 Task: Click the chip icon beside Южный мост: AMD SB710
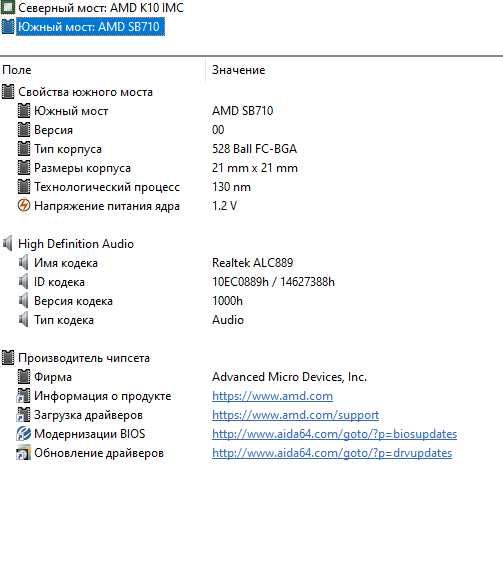pos(8,27)
